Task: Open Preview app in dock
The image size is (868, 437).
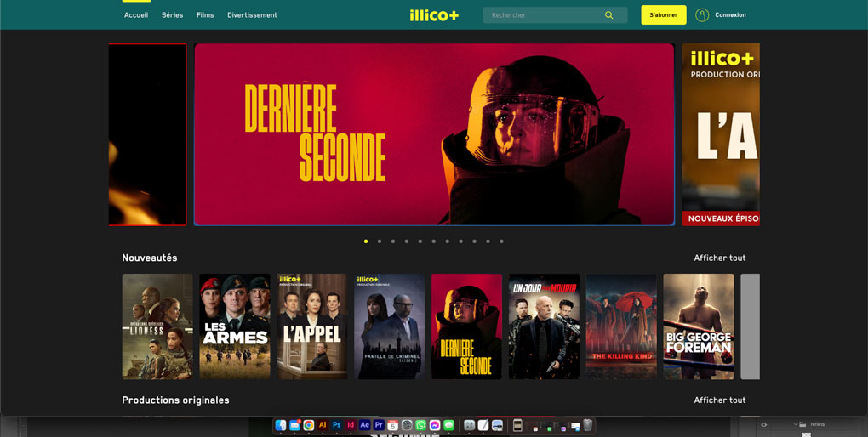Action: pos(497,425)
